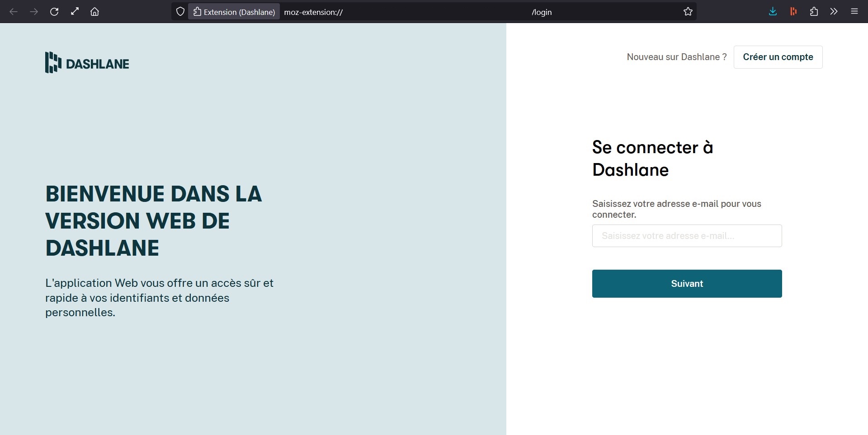Bookmark this page with the star

[x=688, y=12]
